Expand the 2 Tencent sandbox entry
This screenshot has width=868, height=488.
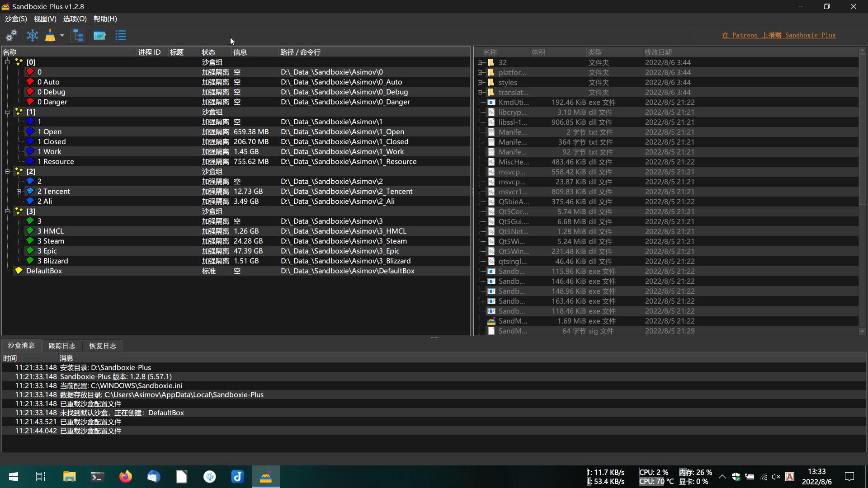pyautogui.click(x=19, y=192)
